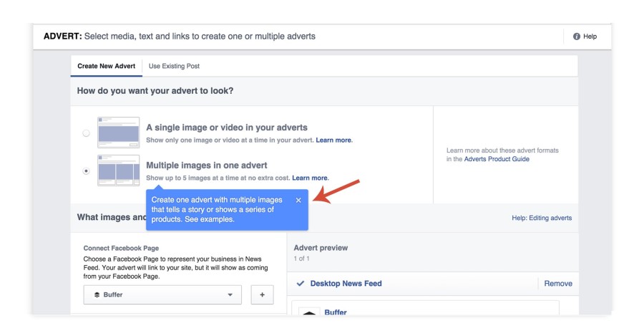Click Learn more for single image option
Viewport: 644px width, 326px height.
(333, 140)
